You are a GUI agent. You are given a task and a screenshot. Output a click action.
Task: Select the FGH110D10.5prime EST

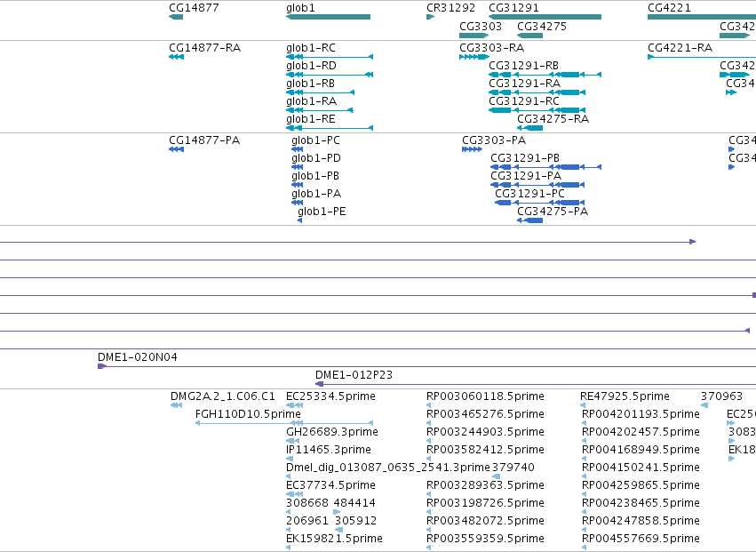point(248,414)
